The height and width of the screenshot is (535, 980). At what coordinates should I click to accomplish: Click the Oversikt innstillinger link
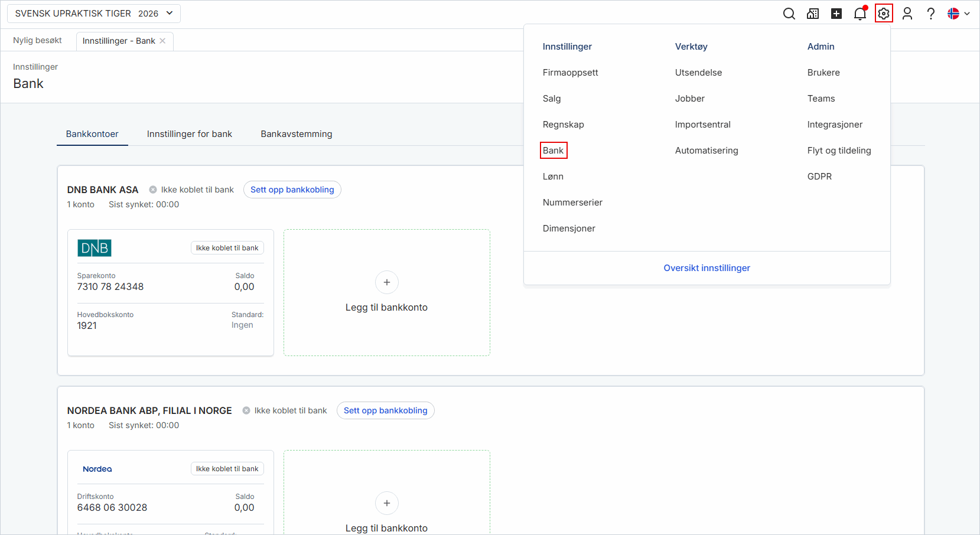707,268
